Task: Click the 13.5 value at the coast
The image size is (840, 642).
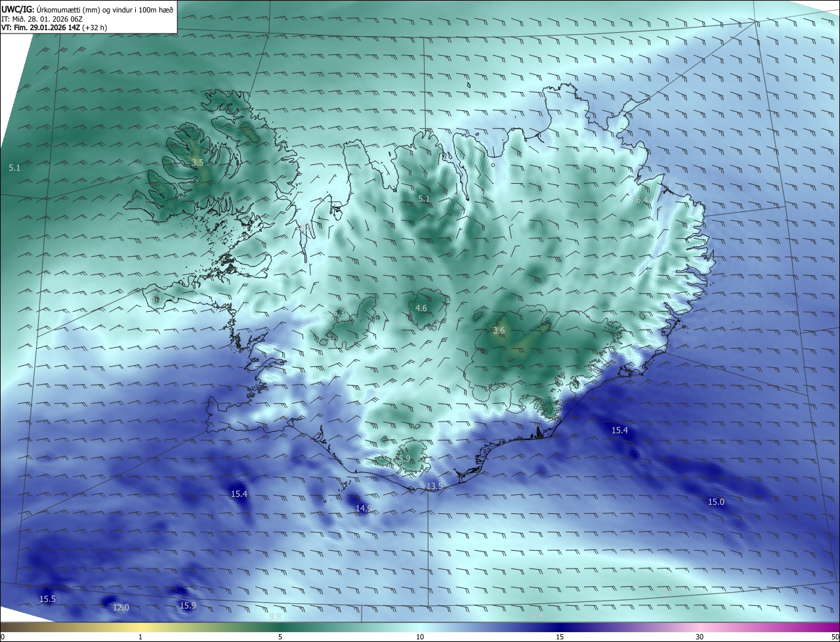Action: tap(434, 486)
